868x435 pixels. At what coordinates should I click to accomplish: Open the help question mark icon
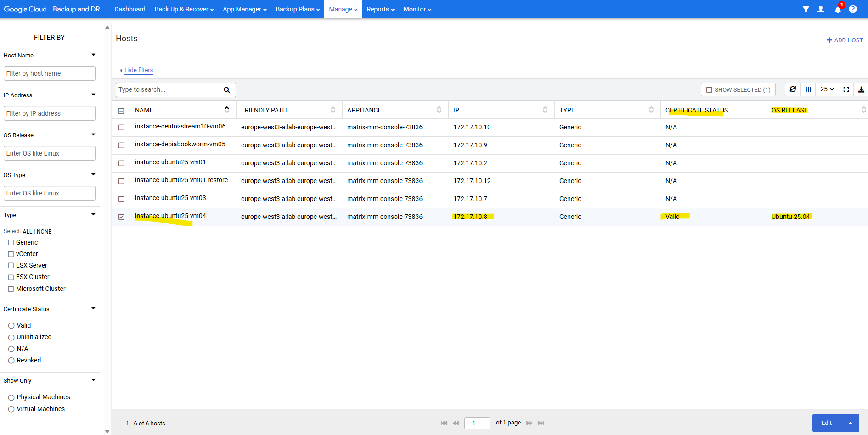tap(853, 9)
